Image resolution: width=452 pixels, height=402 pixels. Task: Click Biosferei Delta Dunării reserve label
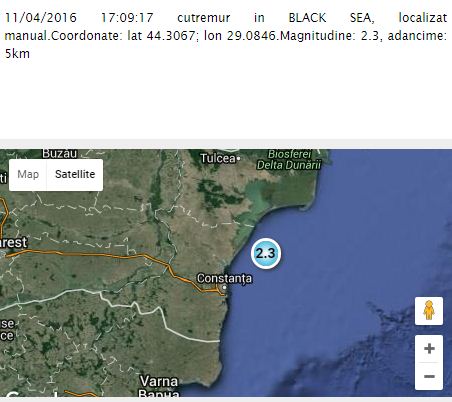(x=289, y=160)
